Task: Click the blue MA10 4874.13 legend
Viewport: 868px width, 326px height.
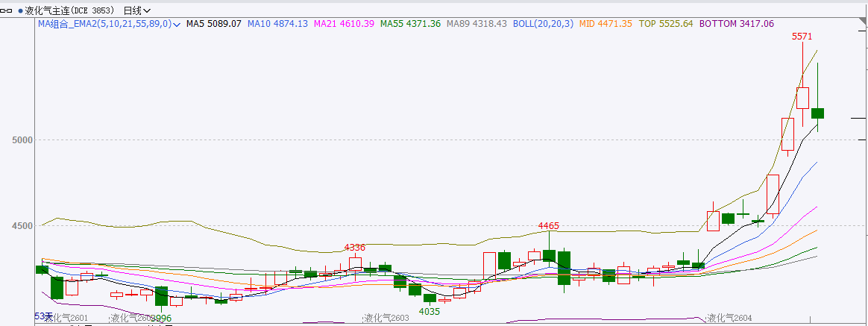Action: click(277, 24)
